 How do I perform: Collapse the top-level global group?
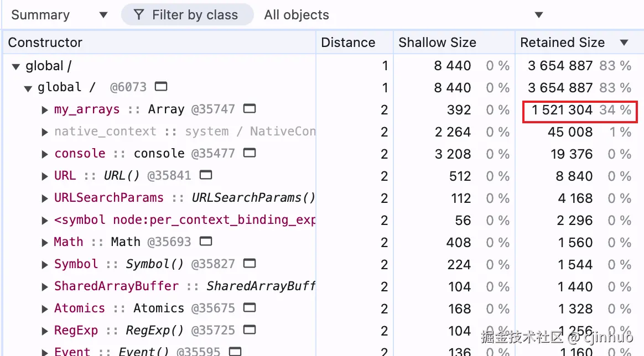point(15,66)
